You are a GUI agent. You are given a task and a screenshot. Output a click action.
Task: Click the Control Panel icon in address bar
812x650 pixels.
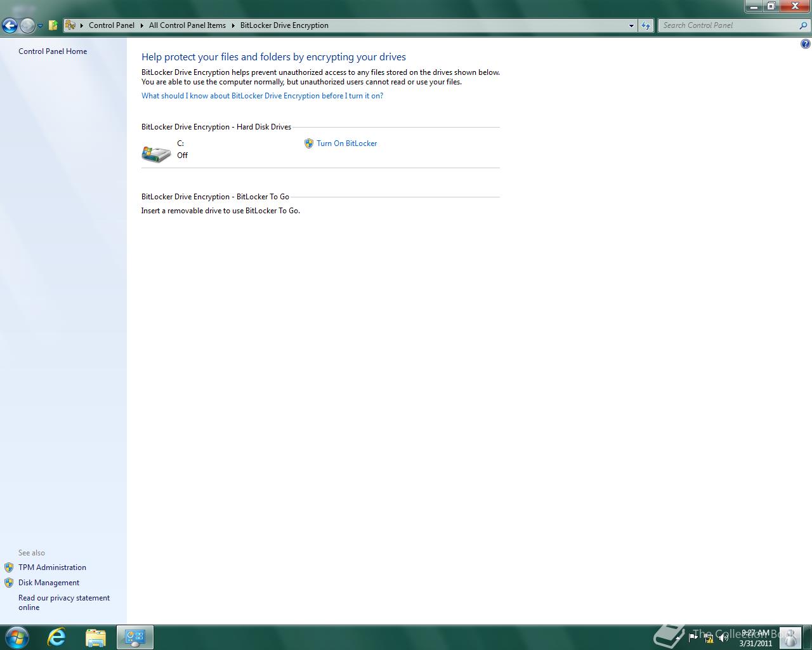pyautogui.click(x=70, y=25)
